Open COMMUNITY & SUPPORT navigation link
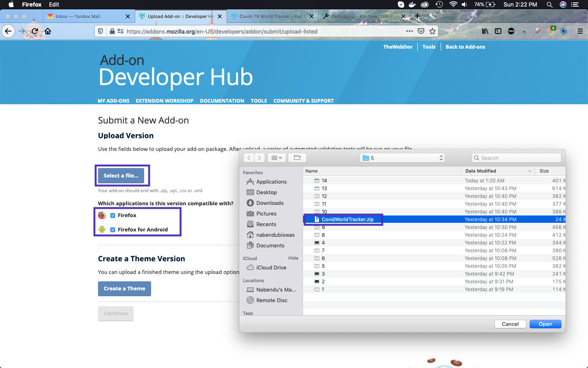This screenshot has height=368, width=588. [x=303, y=101]
